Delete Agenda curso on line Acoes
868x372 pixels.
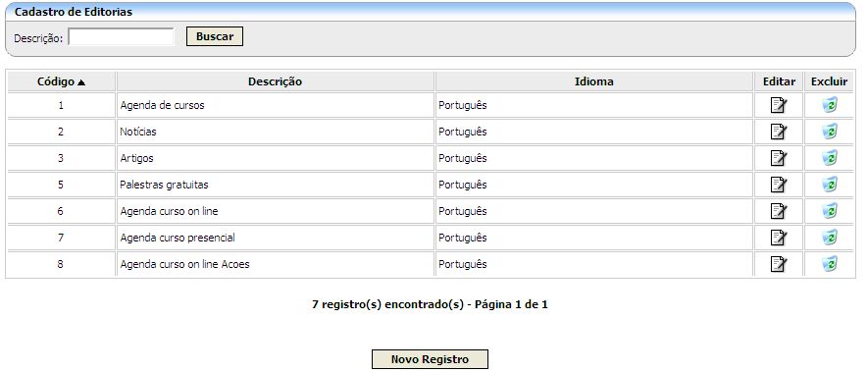click(829, 264)
